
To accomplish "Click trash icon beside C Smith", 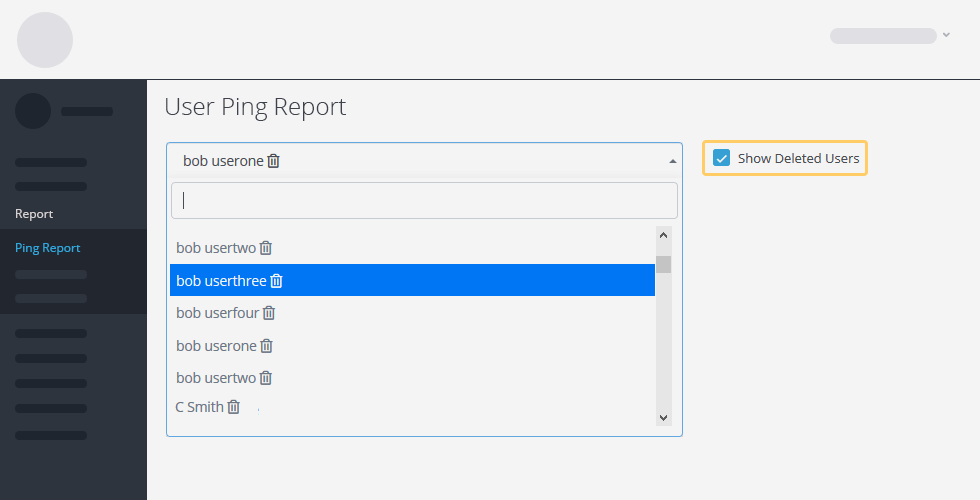I will pos(233,407).
